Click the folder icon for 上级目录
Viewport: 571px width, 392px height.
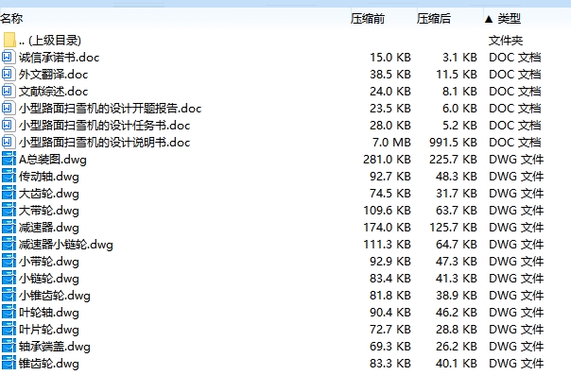pos(9,40)
